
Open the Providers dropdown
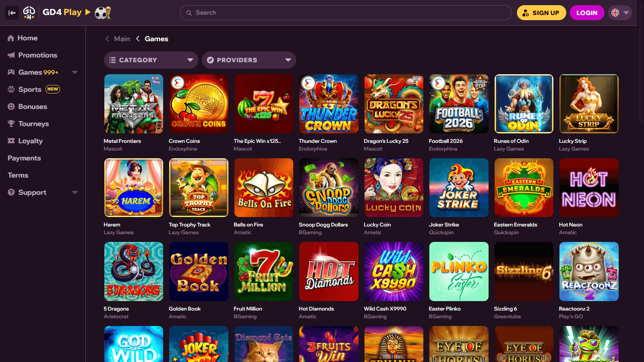pyautogui.click(x=249, y=60)
